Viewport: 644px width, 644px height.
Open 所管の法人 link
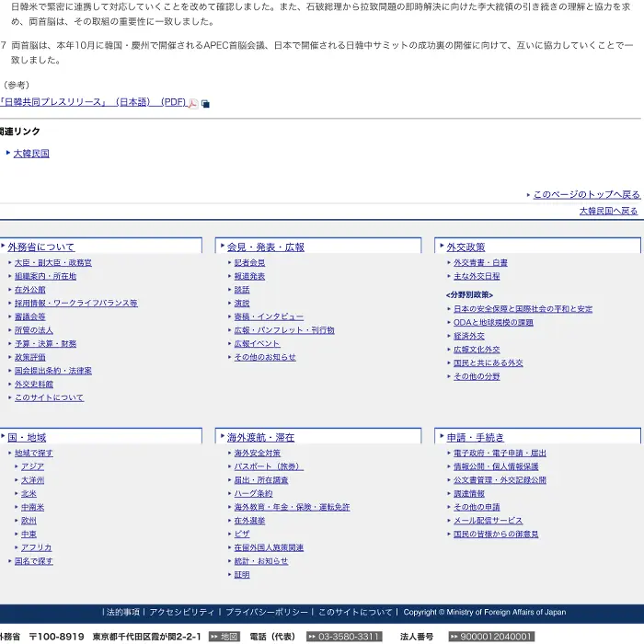click(x=34, y=330)
